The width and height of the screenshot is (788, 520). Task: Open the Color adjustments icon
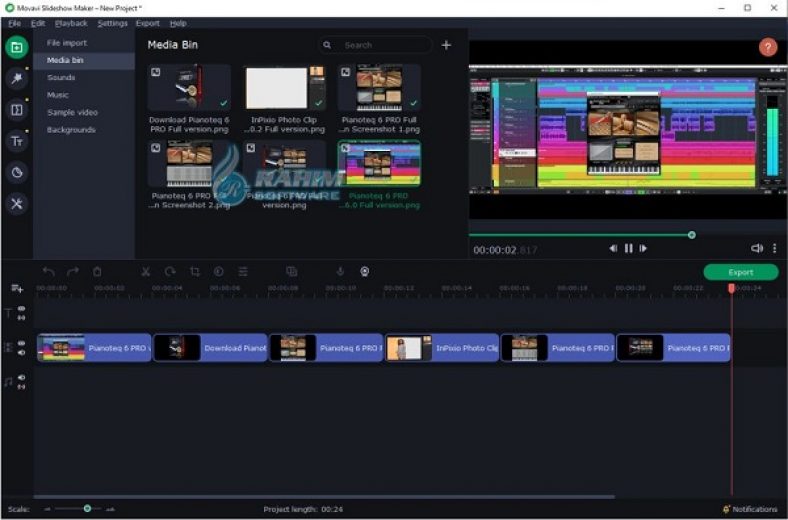point(219,271)
